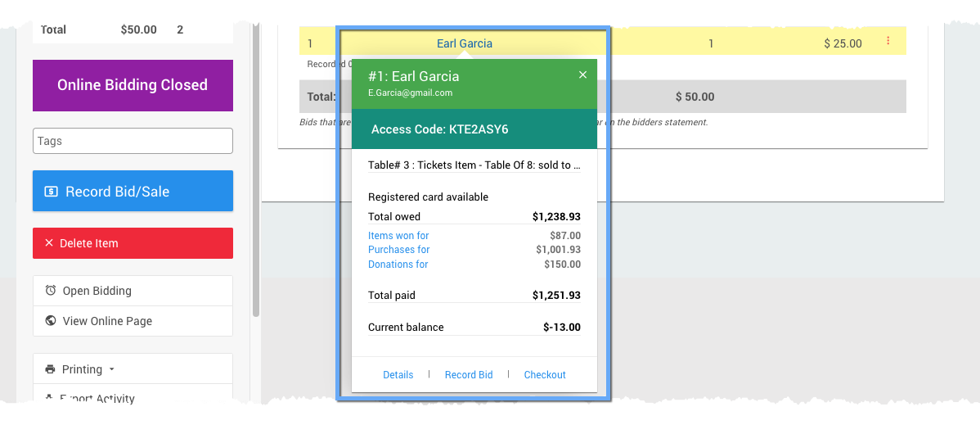Click the alarm clock Open Bidding icon

[x=51, y=291]
